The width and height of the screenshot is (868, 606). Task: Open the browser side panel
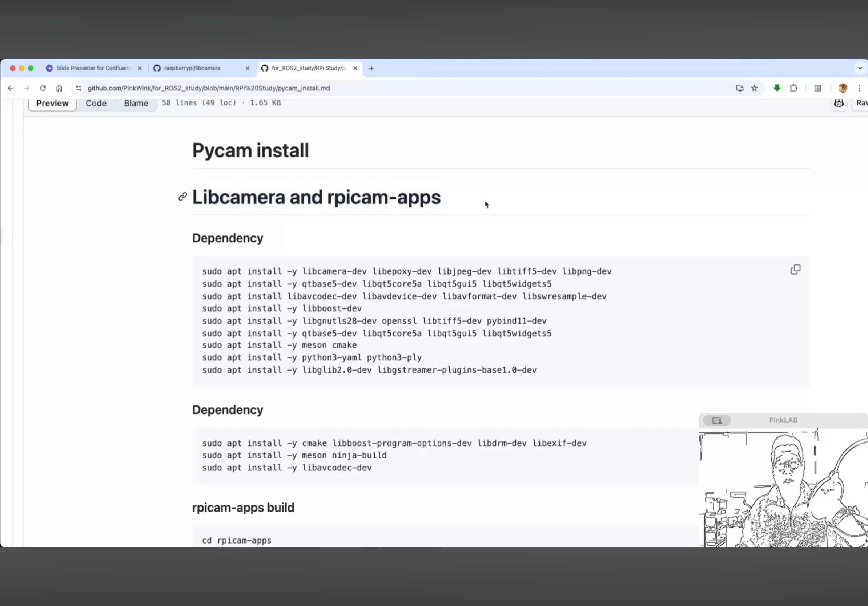[x=818, y=88]
